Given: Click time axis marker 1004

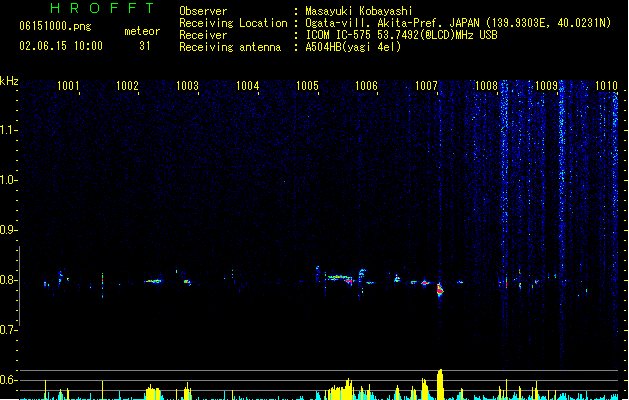Looking at the screenshot, I should point(248,86).
